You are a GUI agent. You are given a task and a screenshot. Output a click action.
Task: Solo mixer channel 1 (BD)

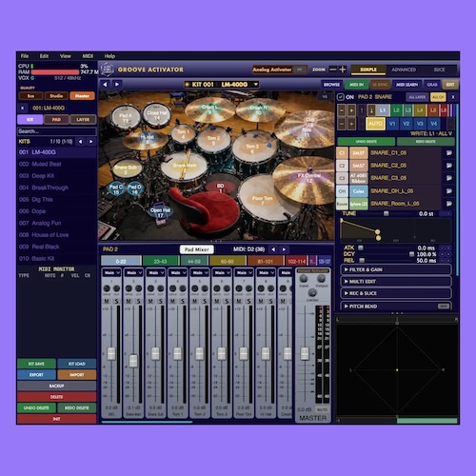[x=116, y=301]
